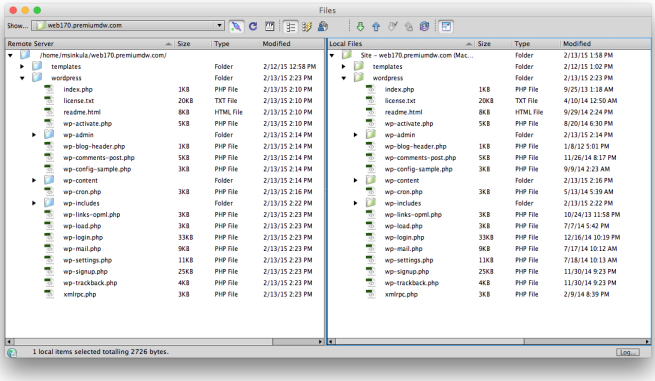655x381 pixels.
Task: Click local wp-trackback.php file icon
Action: 371,283
